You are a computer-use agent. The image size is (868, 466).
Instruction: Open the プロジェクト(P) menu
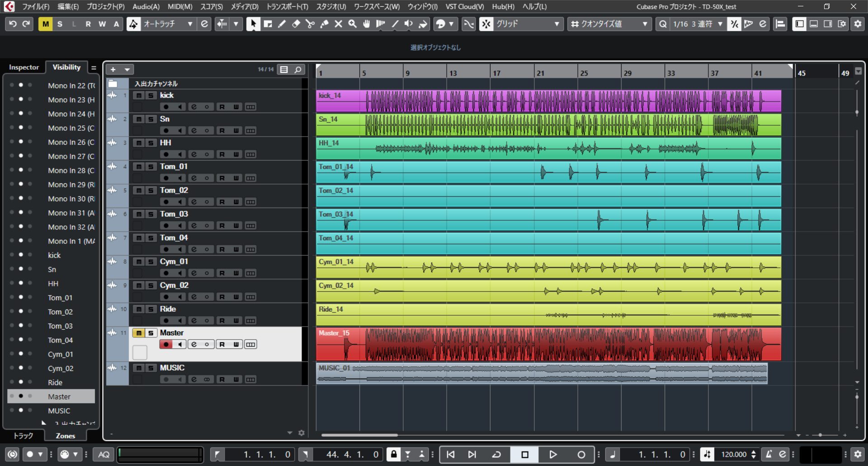pos(105,6)
